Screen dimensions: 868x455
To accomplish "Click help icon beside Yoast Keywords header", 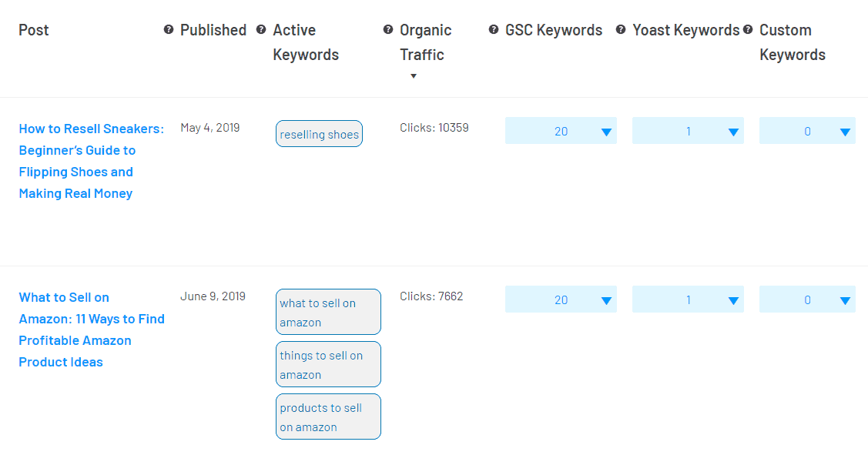I will tap(621, 29).
